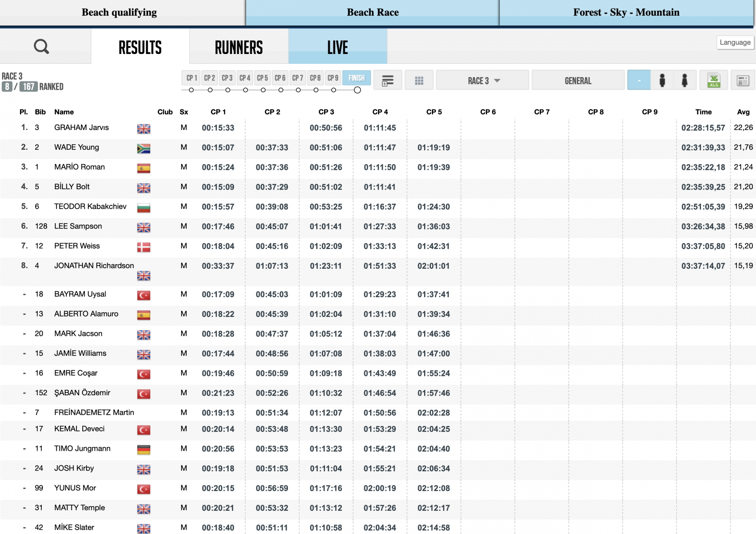The width and height of the screenshot is (756, 534).
Task: Open runner MATTY Temple
Action: (x=80, y=508)
